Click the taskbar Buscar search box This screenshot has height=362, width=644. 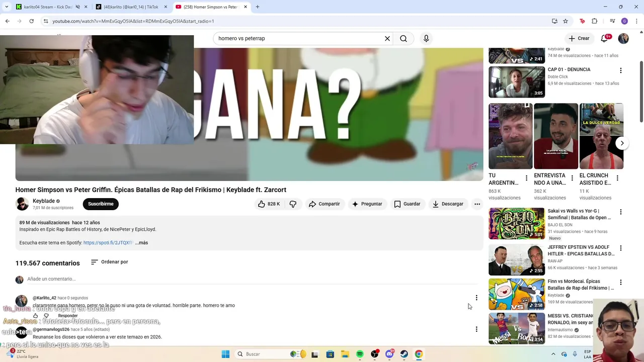[271, 354]
